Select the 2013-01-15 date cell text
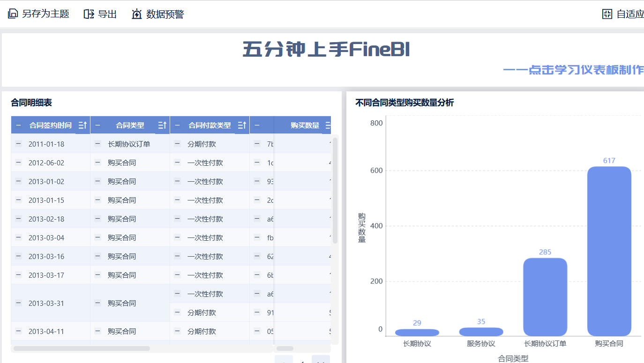The height and width of the screenshot is (363, 644). click(x=46, y=200)
